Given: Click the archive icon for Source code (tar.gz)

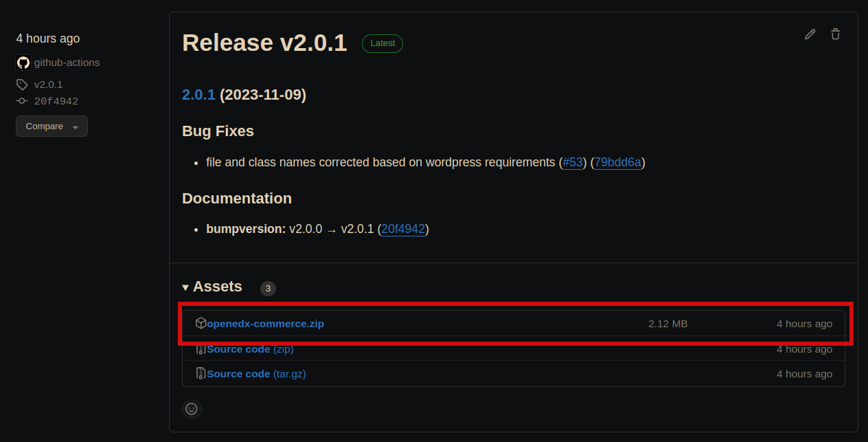Looking at the screenshot, I should coord(201,373).
